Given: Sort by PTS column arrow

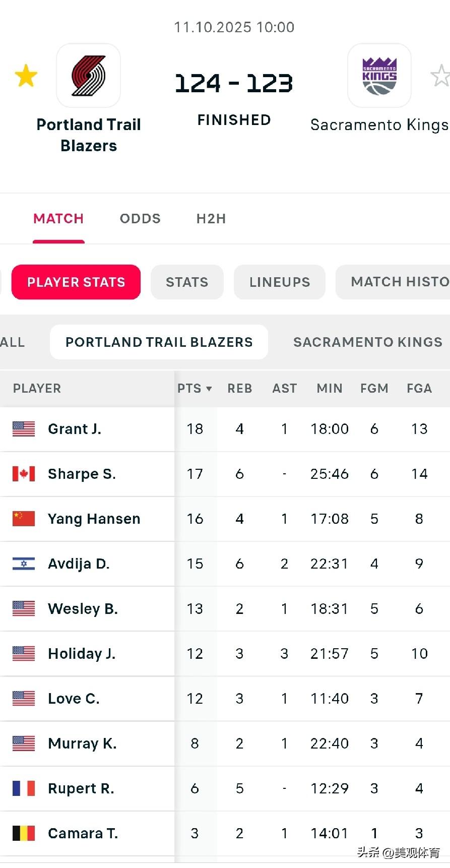Looking at the screenshot, I should click(209, 389).
